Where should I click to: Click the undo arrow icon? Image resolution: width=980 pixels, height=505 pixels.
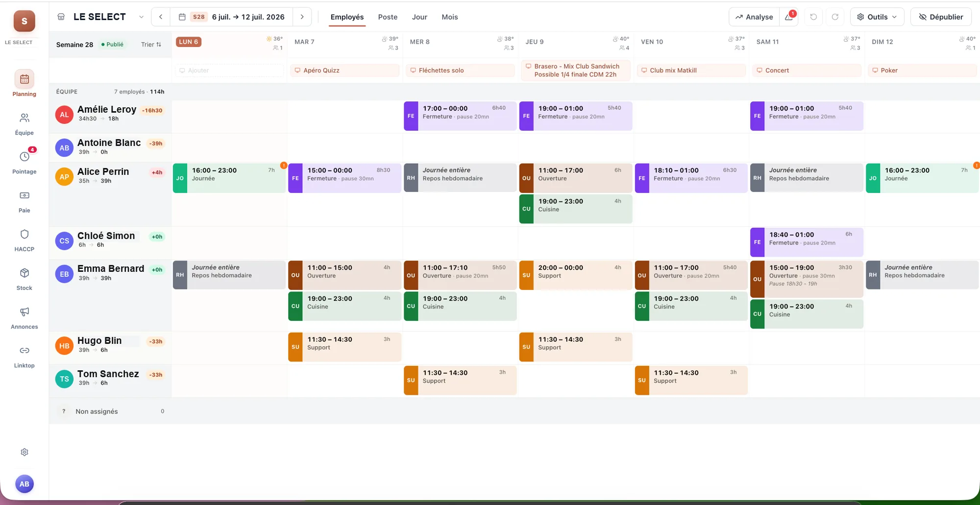coord(813,17)
